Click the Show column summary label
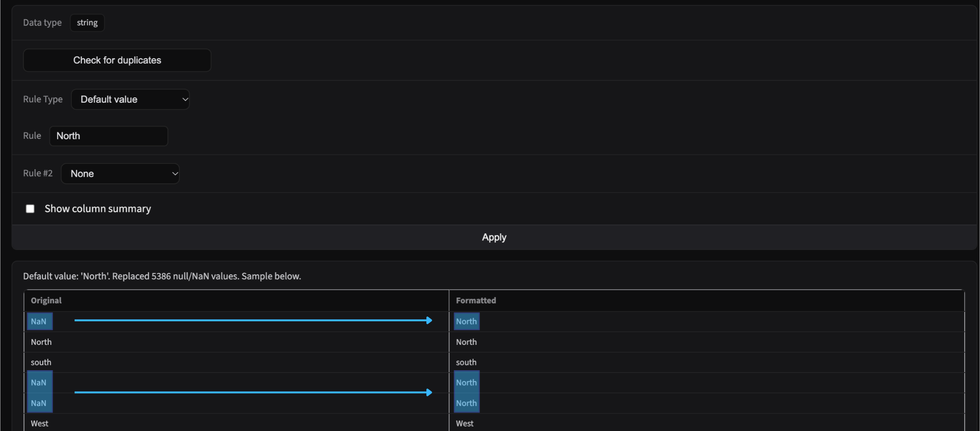The image size is (980, 431). [x=98, y=209]
